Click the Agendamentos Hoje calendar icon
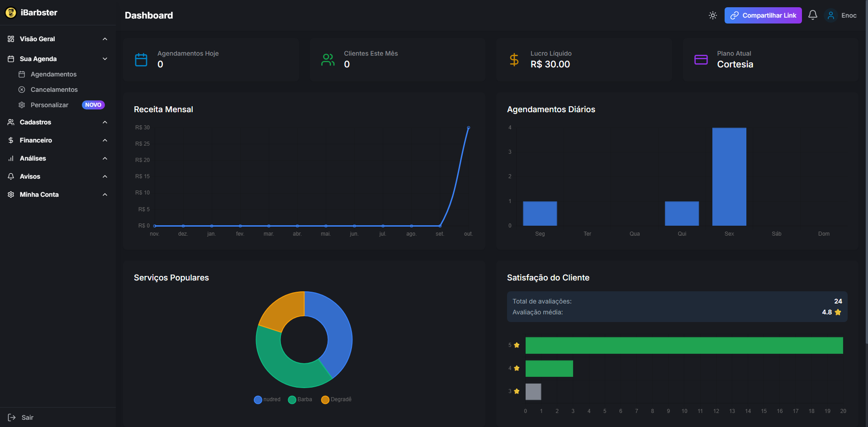This screenshot has height=427, width=868. coord(141,60)
